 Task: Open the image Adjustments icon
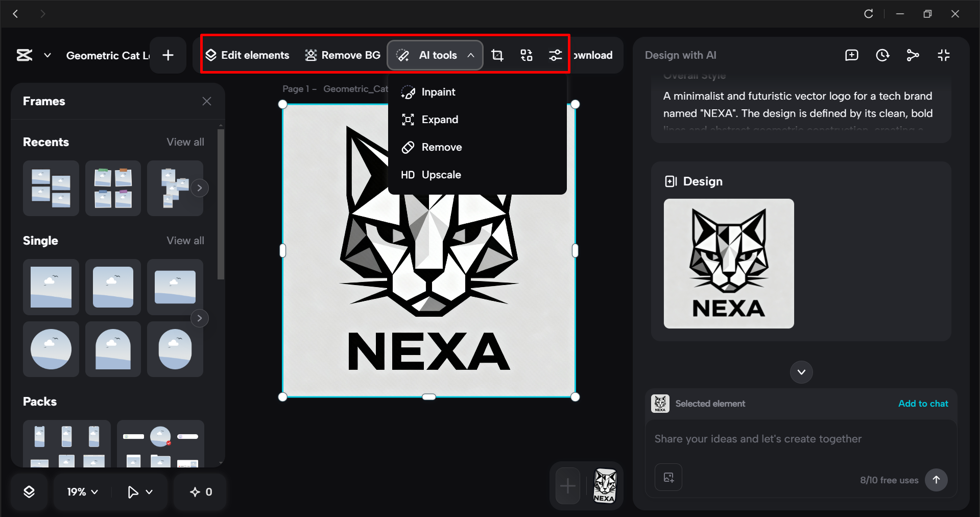click(x=555, y=55)
